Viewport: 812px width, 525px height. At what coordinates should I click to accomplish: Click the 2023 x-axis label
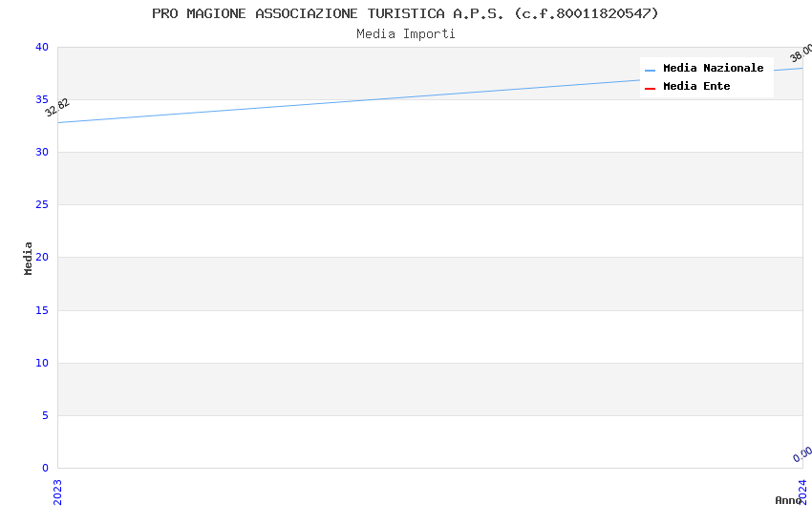coord(57,492)
